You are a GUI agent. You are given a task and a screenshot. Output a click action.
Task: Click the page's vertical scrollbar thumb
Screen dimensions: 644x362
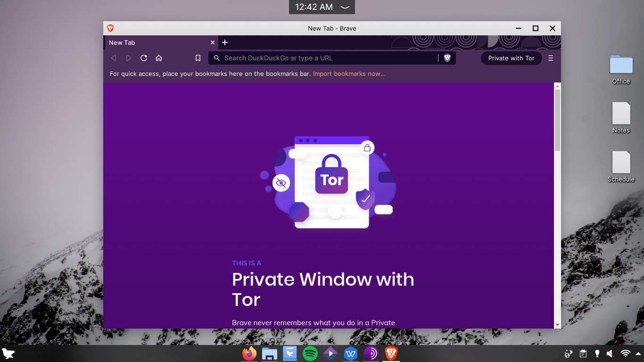(x=557, y=120)
